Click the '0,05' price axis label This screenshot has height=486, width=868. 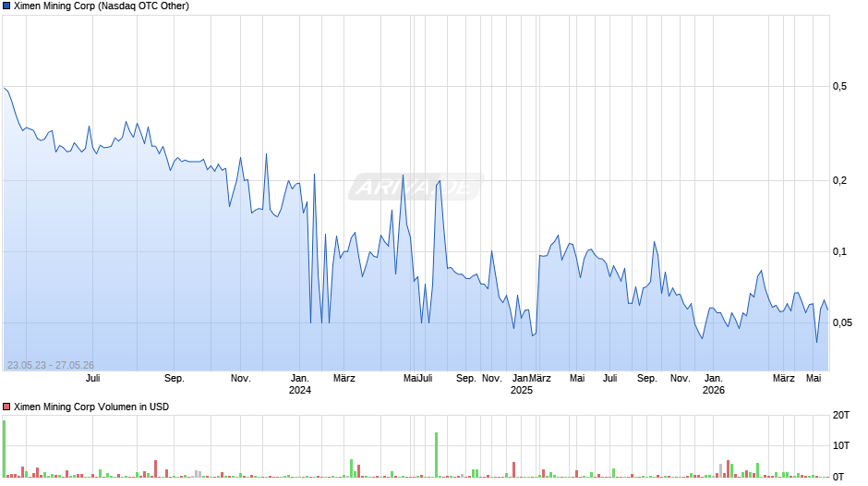pyautogui.click(x=842, y=323)
